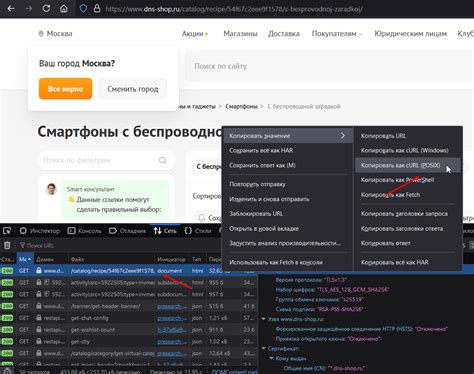Activate the devtools element picker icon
Screen dimensions: 474x374
pos(7,231)
